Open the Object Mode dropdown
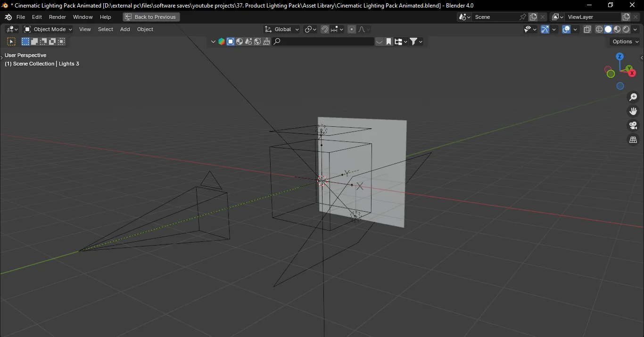Viewport: 644px width, 337px height. tap(47, 29)
